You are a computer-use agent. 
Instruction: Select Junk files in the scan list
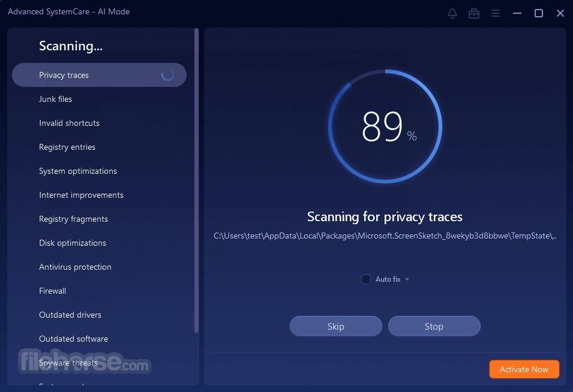coord(56,99)
